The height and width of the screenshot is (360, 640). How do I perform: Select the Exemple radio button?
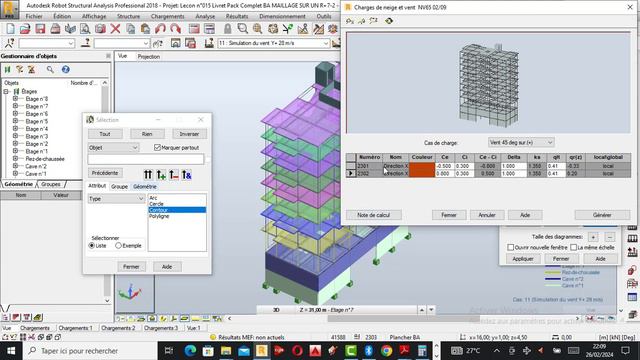118,246
